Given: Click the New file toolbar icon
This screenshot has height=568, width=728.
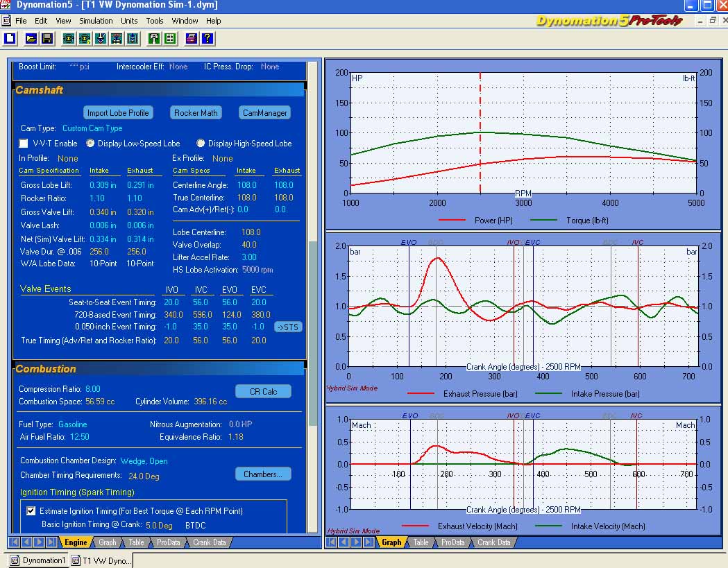Looking at the screenshot, I should click(10, 39).
